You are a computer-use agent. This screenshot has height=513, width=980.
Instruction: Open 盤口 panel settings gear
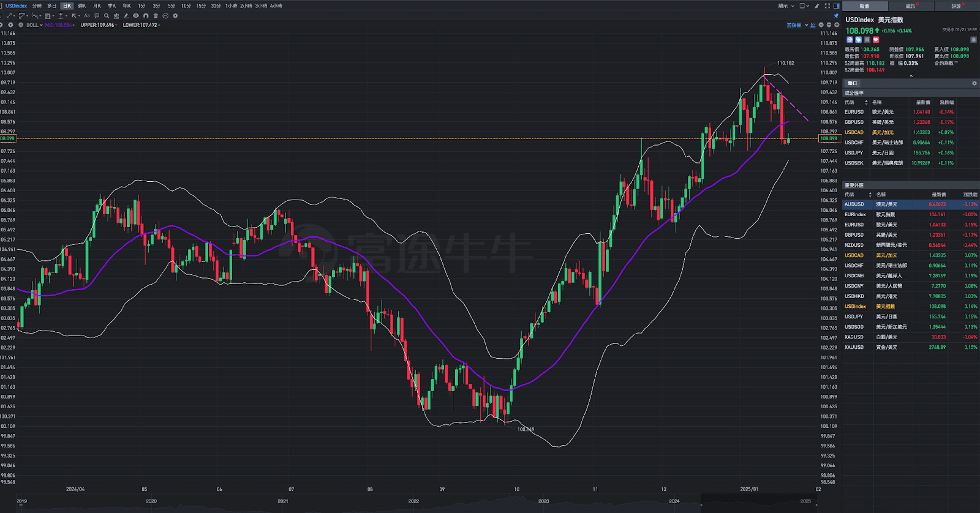[974, 83]
